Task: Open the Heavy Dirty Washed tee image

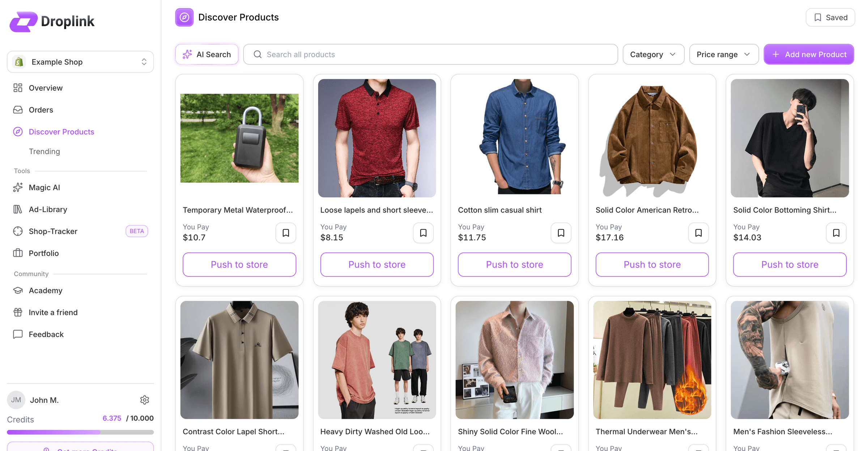Action: point(377,360)
